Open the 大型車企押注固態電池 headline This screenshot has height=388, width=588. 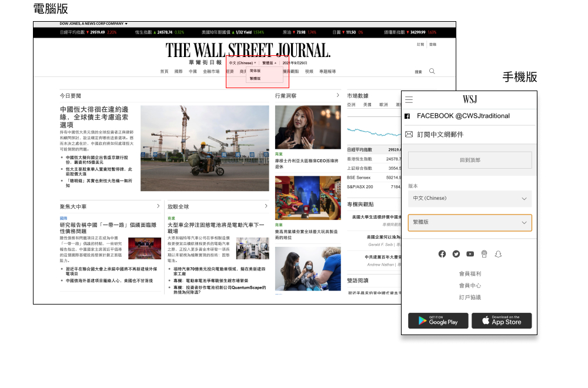click(216, 228)
